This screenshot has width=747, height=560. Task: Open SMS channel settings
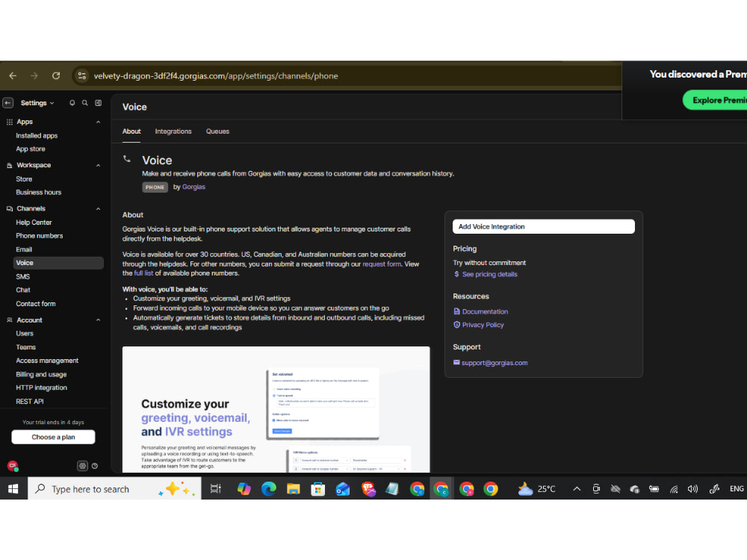(23, 277)
